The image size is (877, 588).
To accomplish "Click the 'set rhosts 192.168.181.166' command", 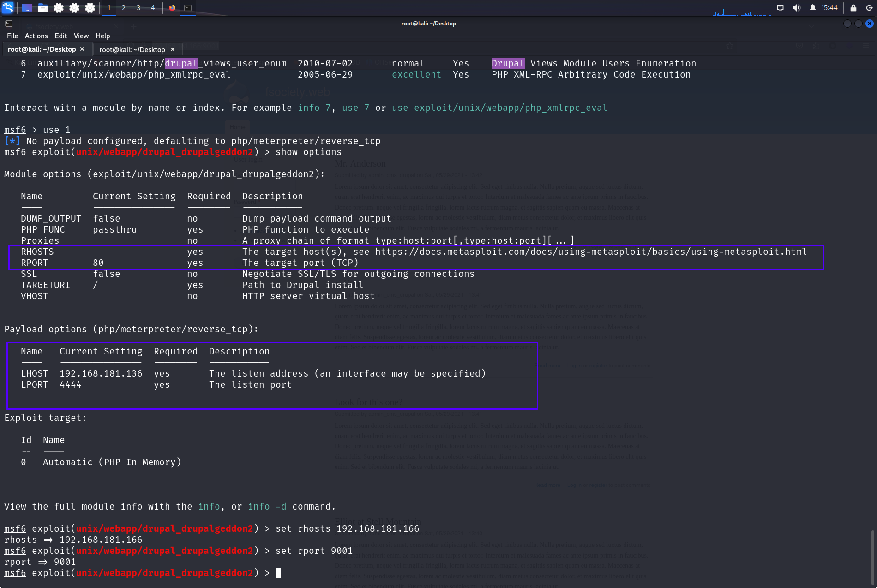I will (x=348, y=528).
